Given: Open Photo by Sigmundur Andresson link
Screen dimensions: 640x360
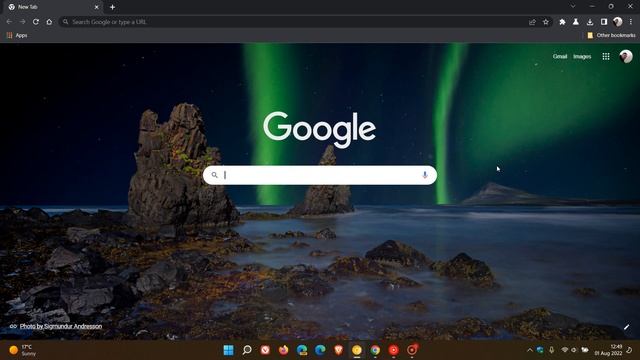Looking at the screenshot, I should pos(61,326).
